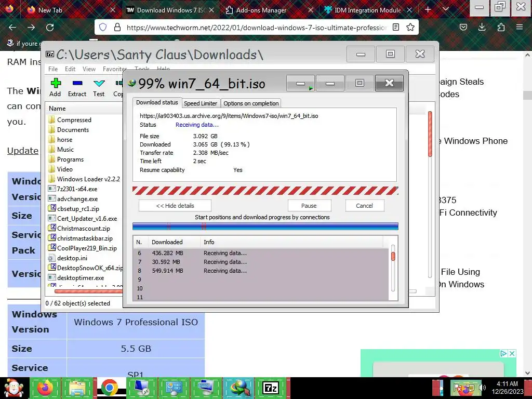Select connection row 8 in list
Viewport: 532px width, 399px height.
261,271
